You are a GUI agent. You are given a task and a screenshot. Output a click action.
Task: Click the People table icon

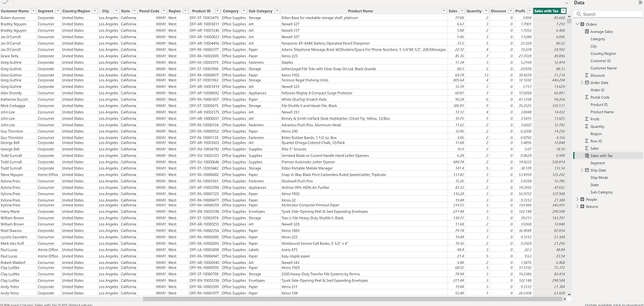click(x=582, y=200)
